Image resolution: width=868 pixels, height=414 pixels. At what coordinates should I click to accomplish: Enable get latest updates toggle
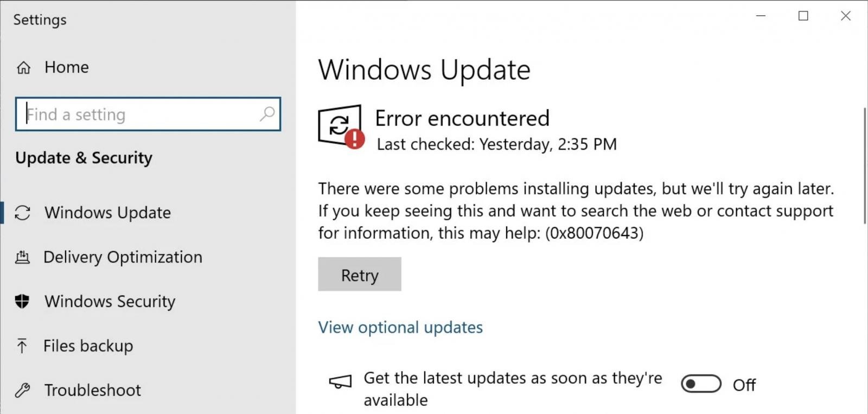point(701,384)
